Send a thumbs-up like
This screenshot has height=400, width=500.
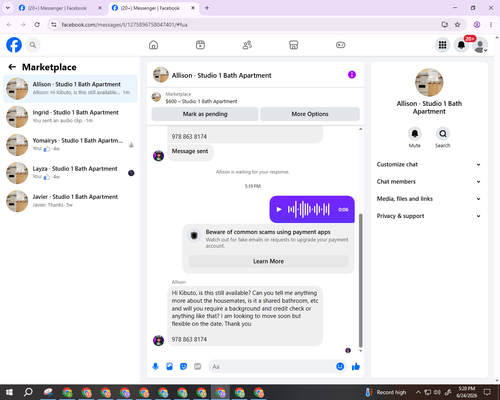(x=356, y=367)
